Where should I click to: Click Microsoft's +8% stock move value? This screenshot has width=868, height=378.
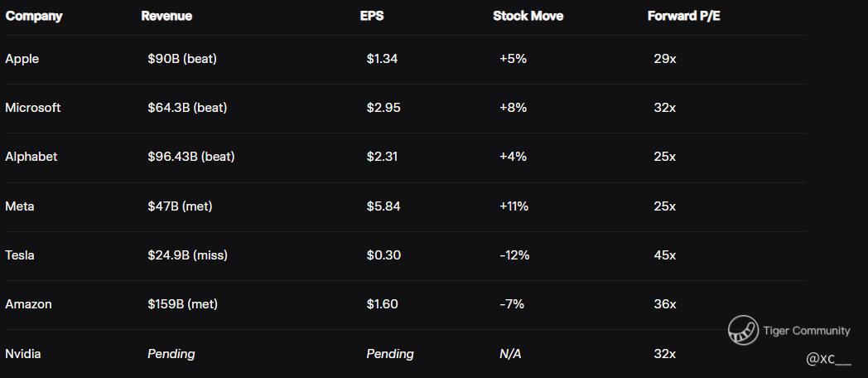[x=513, y=108]
